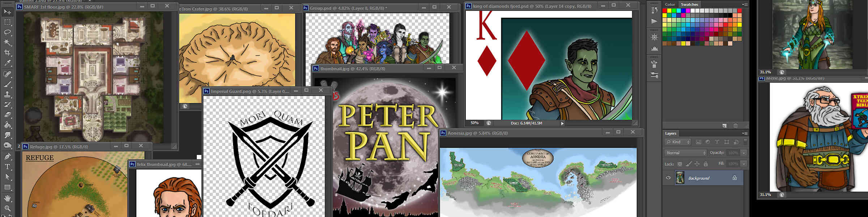
Task: Select the Rectangular Marquee tool
Action: pos(7,22)
